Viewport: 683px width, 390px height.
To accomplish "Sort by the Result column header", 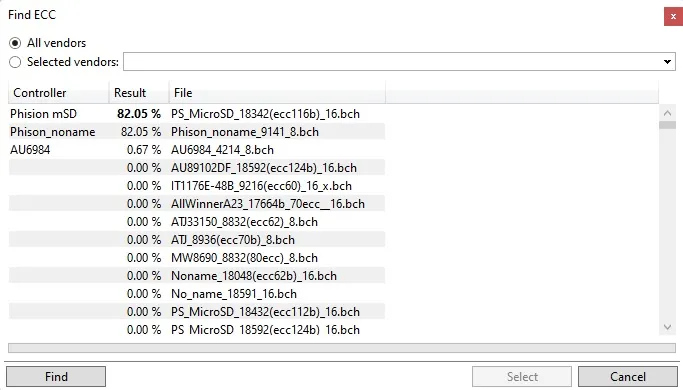I will tap(139, 93).
